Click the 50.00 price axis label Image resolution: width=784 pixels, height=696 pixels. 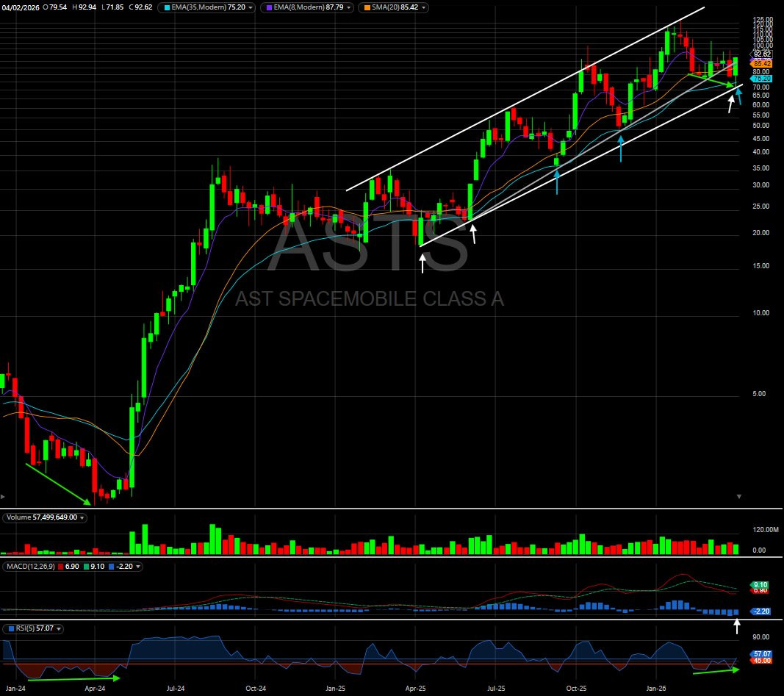pos(761,125)
